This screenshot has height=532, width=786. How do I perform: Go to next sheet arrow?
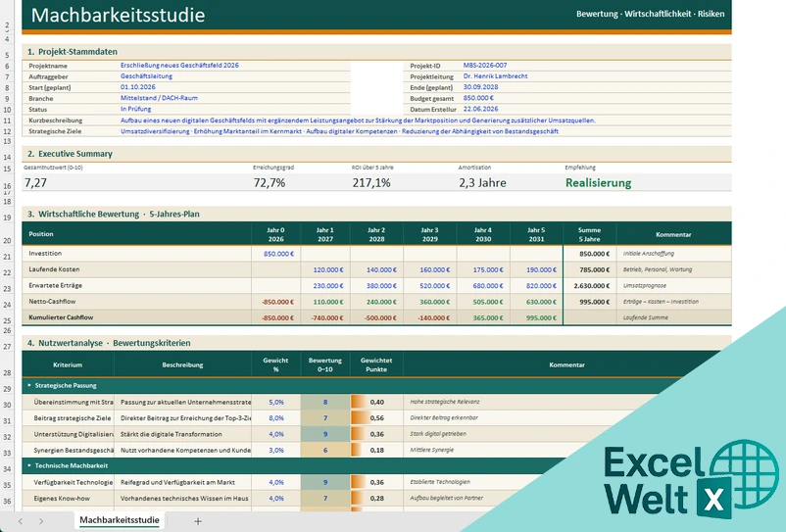pos(41,521)
